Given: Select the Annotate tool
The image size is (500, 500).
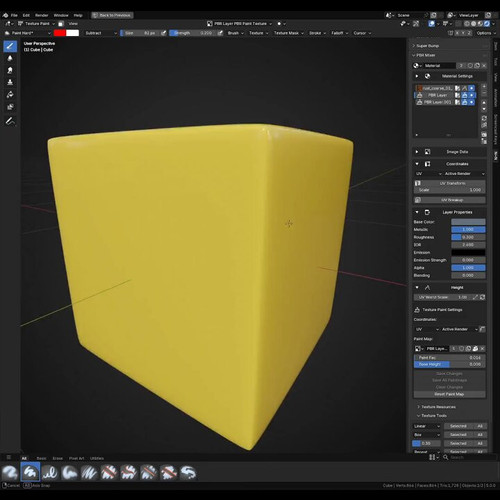Looking at the screenshot, I should coord(10,121).
